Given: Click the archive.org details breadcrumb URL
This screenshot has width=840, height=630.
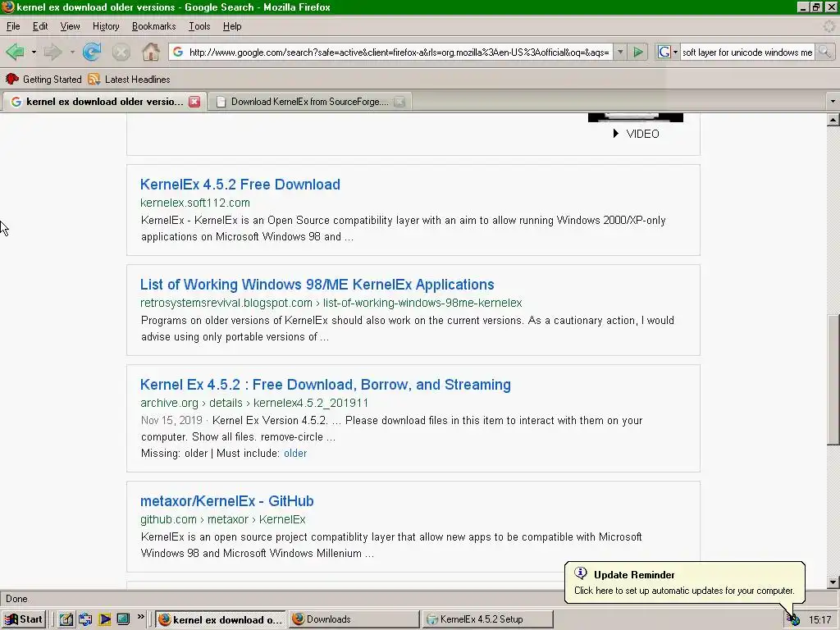Looking at the screenshot, I should 254,403.
